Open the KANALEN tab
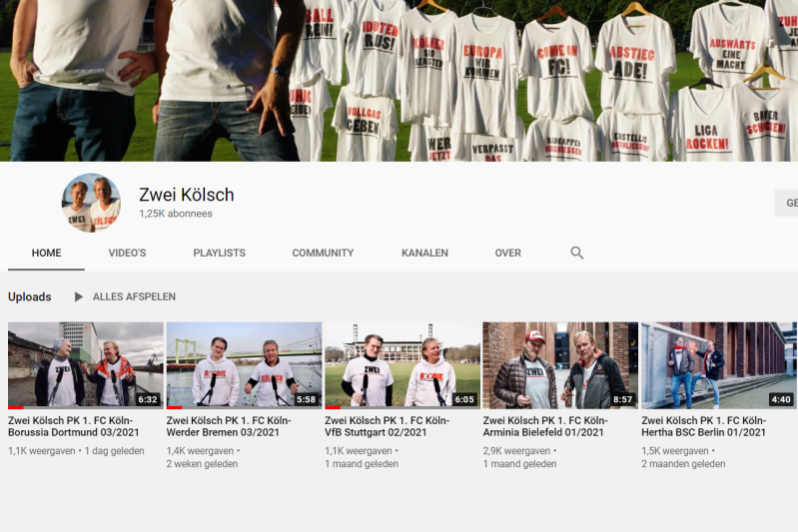Image resolution: width=798 pixels, height=532 pixels. (424, 253)
